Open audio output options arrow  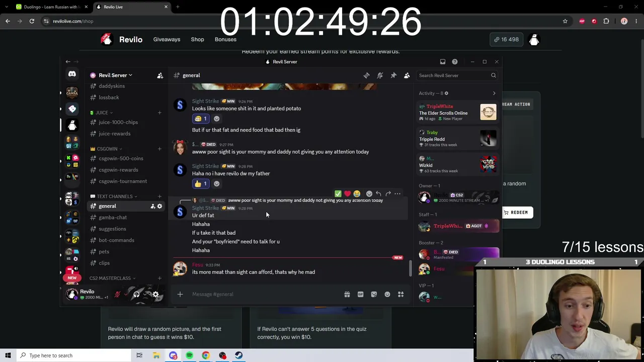[x=145, y=295]
